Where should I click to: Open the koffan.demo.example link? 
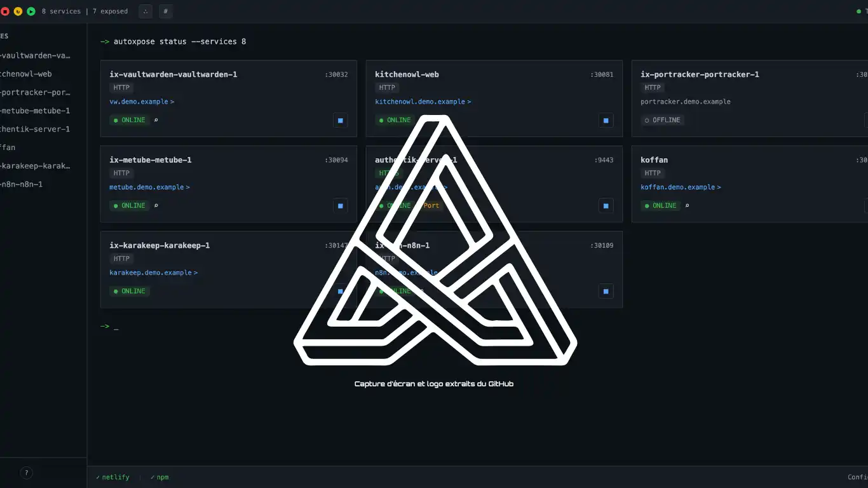tap(681, 187)
